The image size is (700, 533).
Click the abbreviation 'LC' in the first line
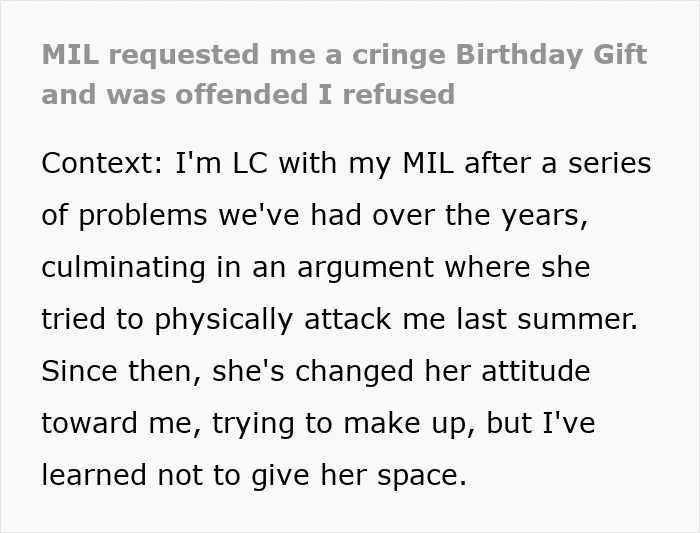coord(250,163)
